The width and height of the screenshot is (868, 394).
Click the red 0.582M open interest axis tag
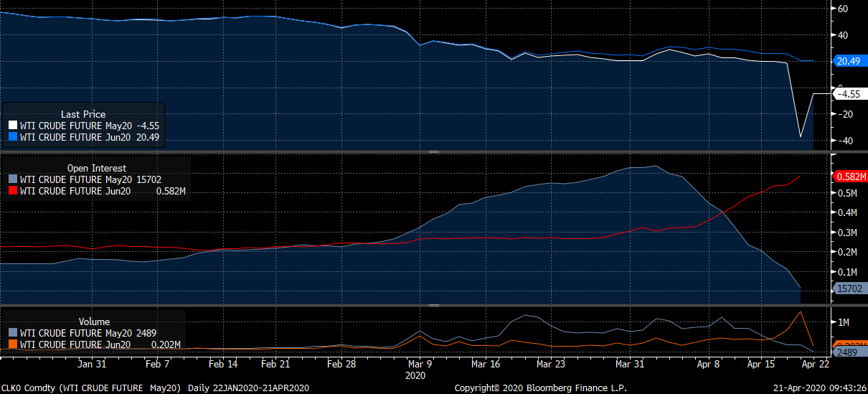pyautogui.click(x=849, y=177)
